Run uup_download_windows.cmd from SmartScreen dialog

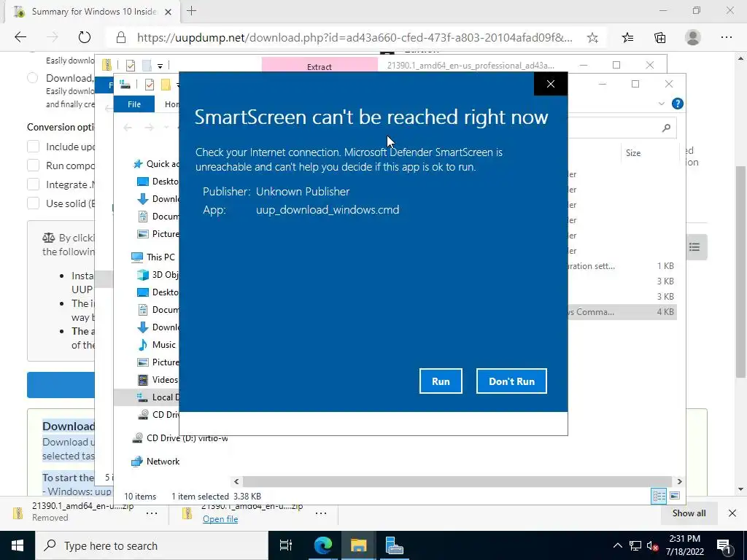click(x=441, y=381)
